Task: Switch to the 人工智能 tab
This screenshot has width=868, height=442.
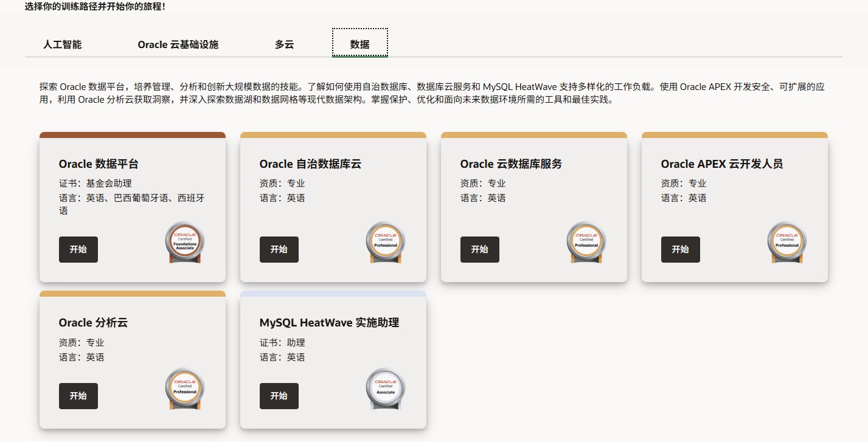Action: coord(62,44)
